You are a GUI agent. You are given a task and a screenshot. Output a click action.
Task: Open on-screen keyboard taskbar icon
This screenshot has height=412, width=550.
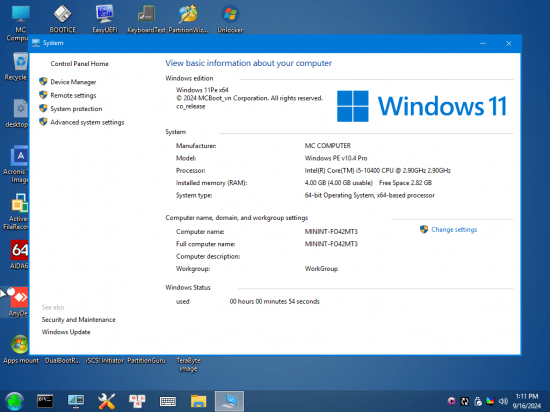pos(168,401)
